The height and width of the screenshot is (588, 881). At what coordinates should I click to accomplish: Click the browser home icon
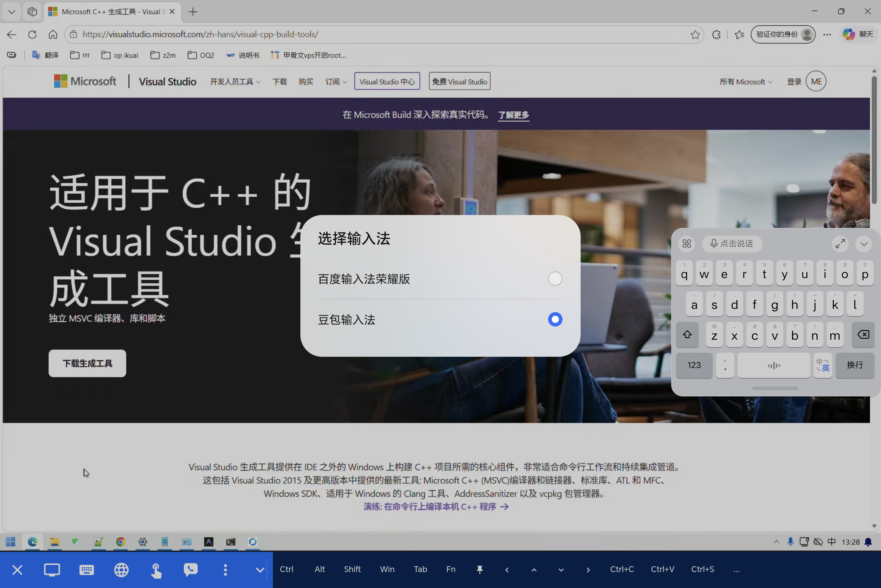pos(53,34)
